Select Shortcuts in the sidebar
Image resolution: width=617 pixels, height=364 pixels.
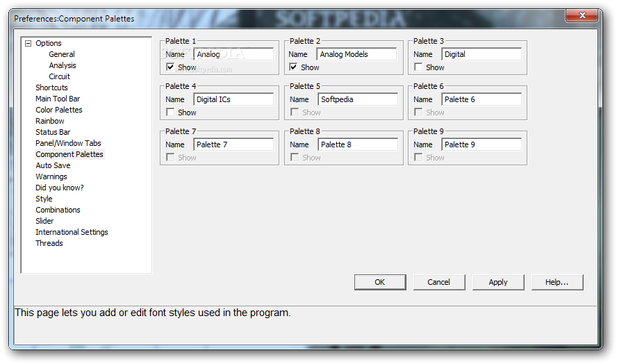click(51, 88)
